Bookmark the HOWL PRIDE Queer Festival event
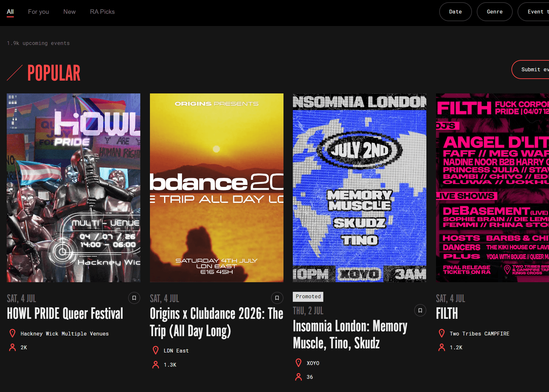Screen dimensions: 549x392 click(134, 298)
